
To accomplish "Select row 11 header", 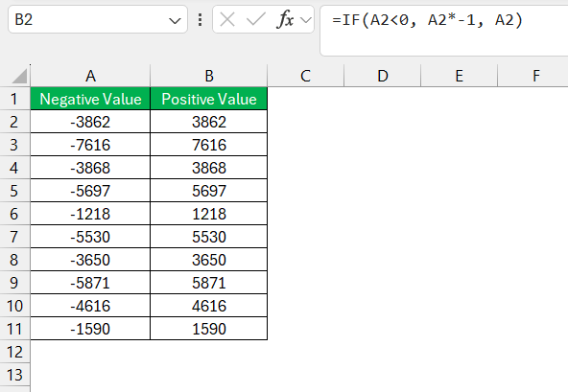I will click(x=14, y=329).
